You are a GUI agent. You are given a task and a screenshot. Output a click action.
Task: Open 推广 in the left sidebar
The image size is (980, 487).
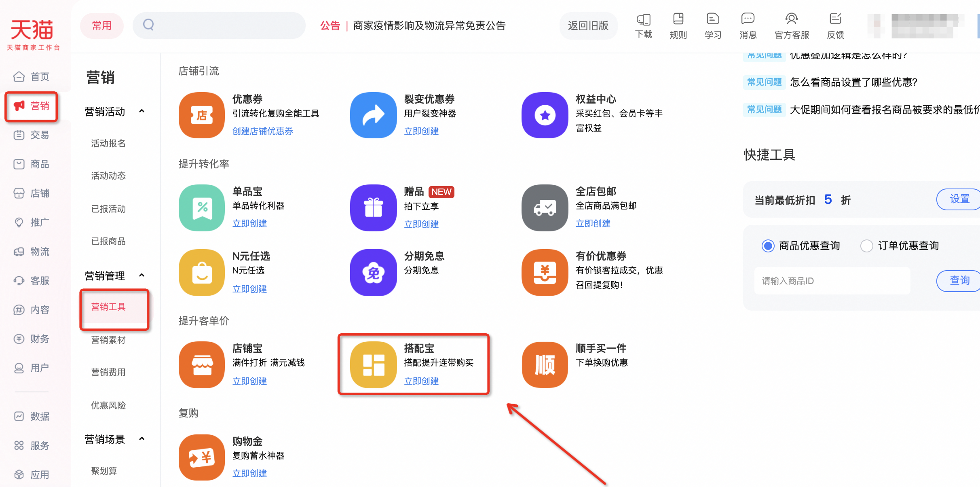coord(32,222)
